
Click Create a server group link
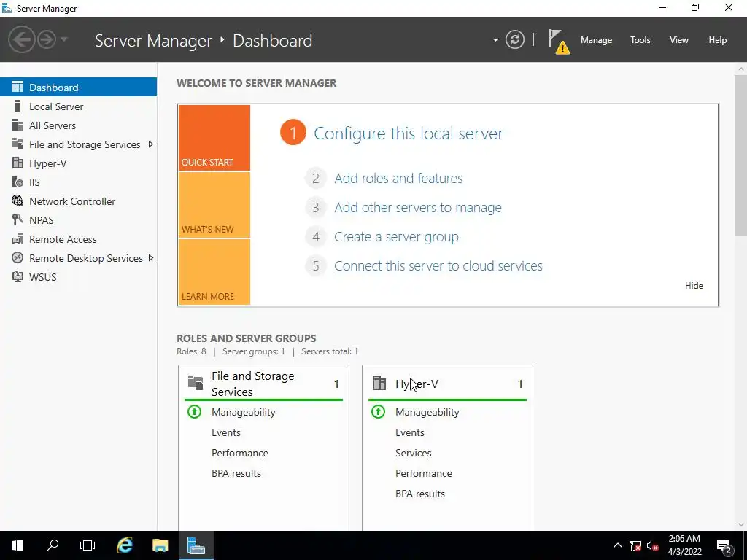(x=396, y=237)
